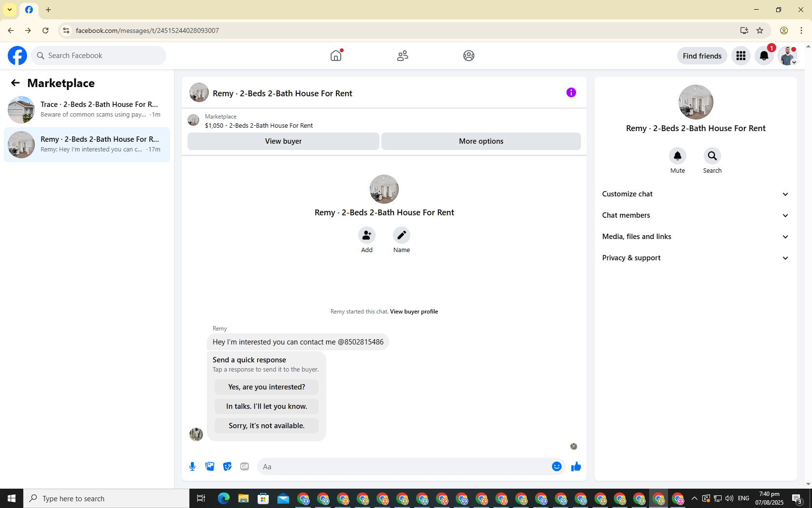
Task: Open the account profile picture menu
Action: [x=787, y=56]
